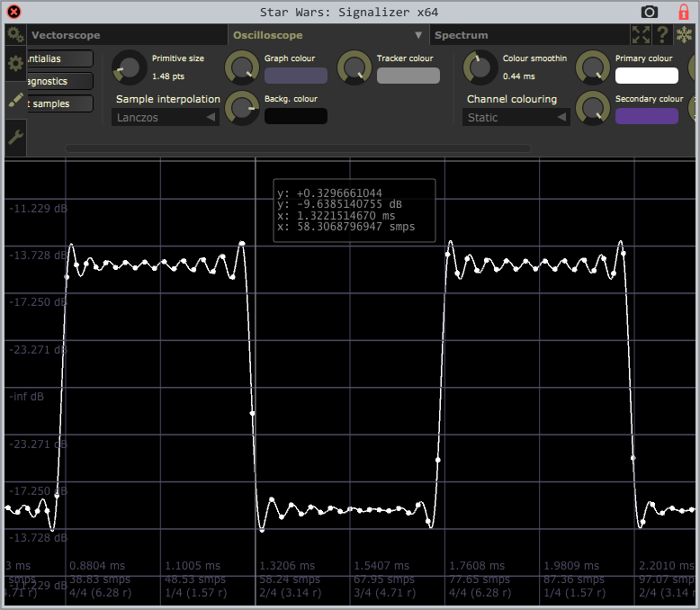700x610 pixels.
Task: Click the Backg. colour knob
Action: click(x=241, y=108)
